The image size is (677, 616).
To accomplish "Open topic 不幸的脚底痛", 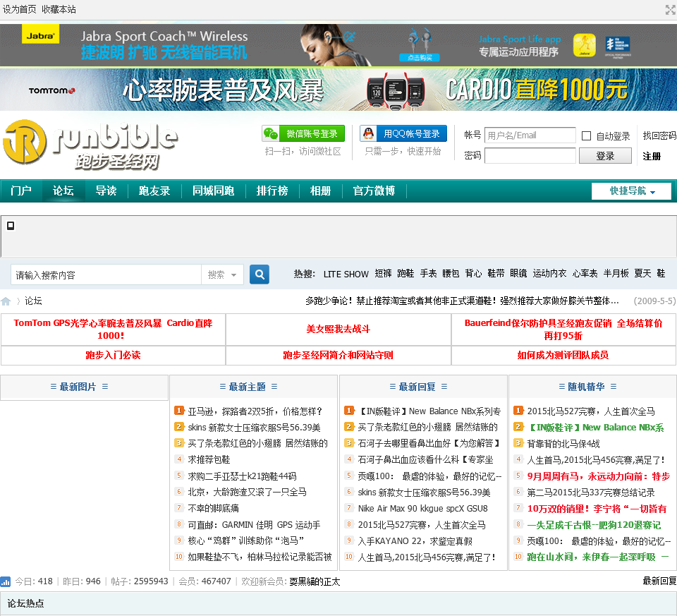I will [x=213, y=509].
